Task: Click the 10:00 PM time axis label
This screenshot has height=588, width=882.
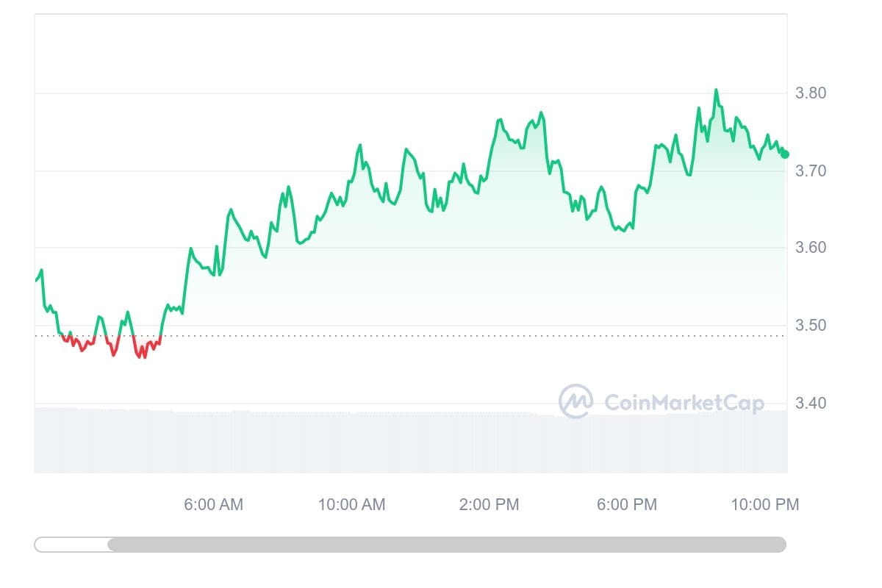Action: tap(764, 505)
